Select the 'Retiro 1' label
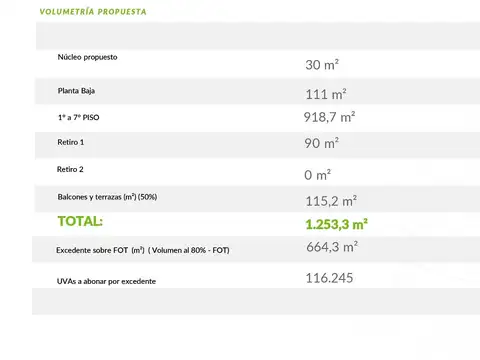The width and height of the screenshot is (480, 360). pyautogui.click(x=71, y=142)
